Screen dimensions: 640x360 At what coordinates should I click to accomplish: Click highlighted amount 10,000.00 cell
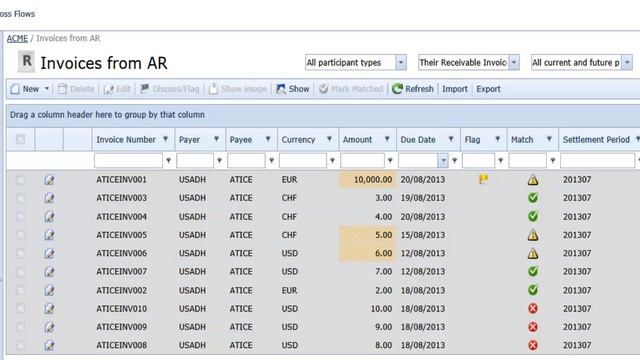(367, 180)
